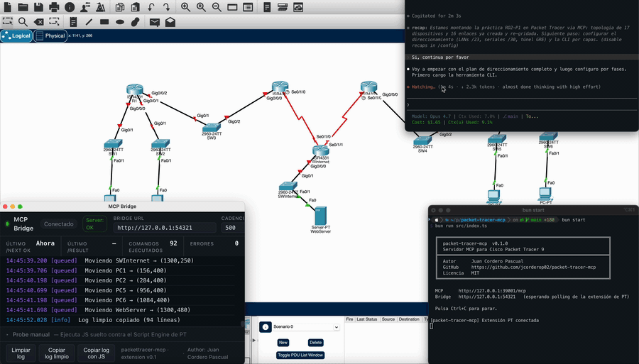Click the cloud image icon in top toolbar

(x=298, y=7)
